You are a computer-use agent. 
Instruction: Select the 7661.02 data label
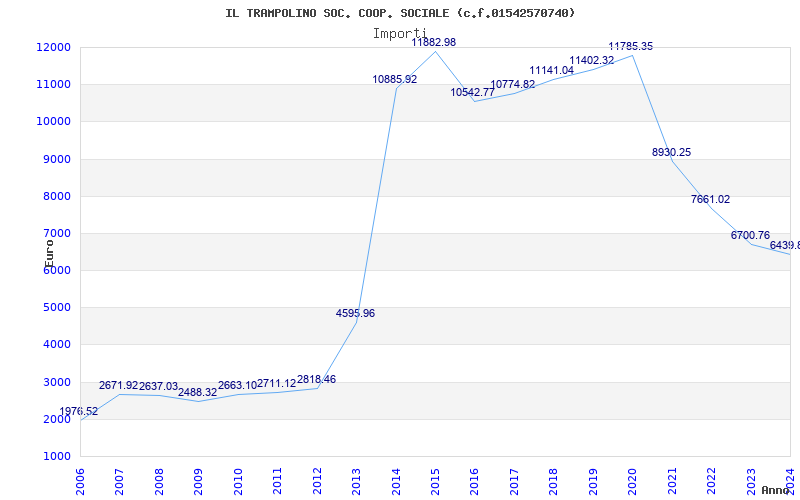tap(710, 199)
